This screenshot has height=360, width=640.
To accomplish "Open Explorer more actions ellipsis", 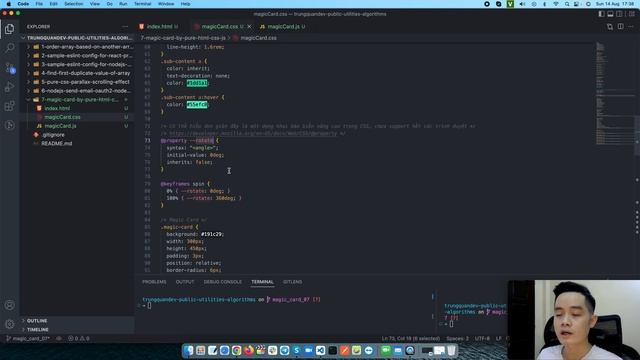I will click(125, 27).
